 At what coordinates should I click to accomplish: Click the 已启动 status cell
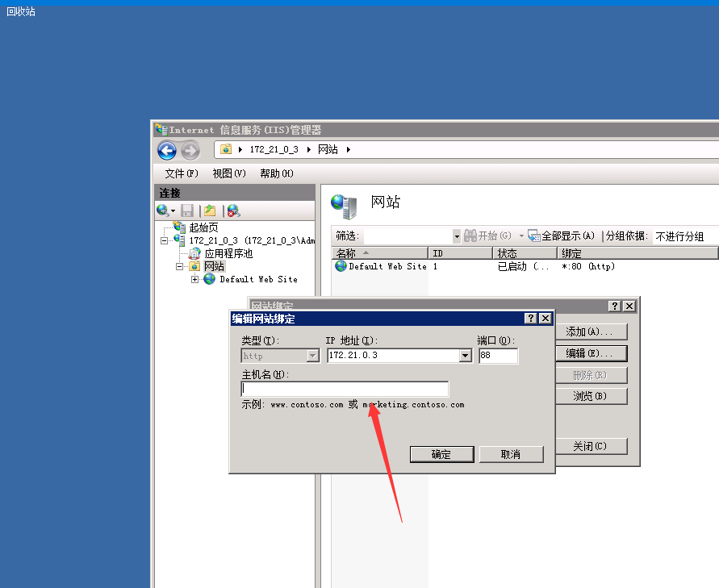point(523,266)
